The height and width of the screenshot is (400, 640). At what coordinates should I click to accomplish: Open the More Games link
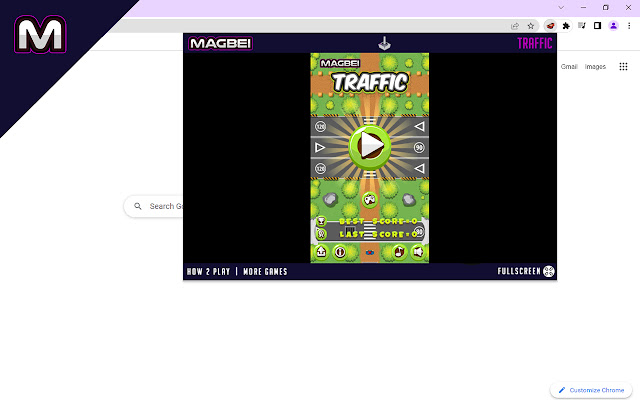pyautogui.click(x=265, y=271)
